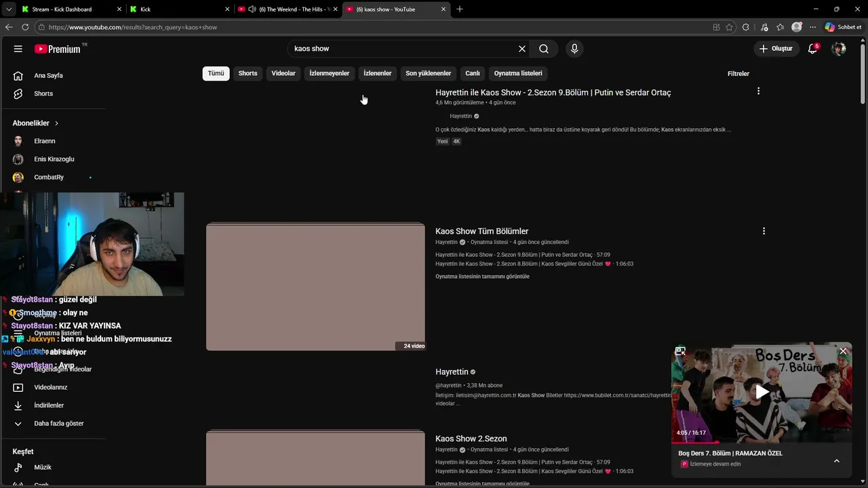Open browser profile icon in toolbar

pos(797,27)
